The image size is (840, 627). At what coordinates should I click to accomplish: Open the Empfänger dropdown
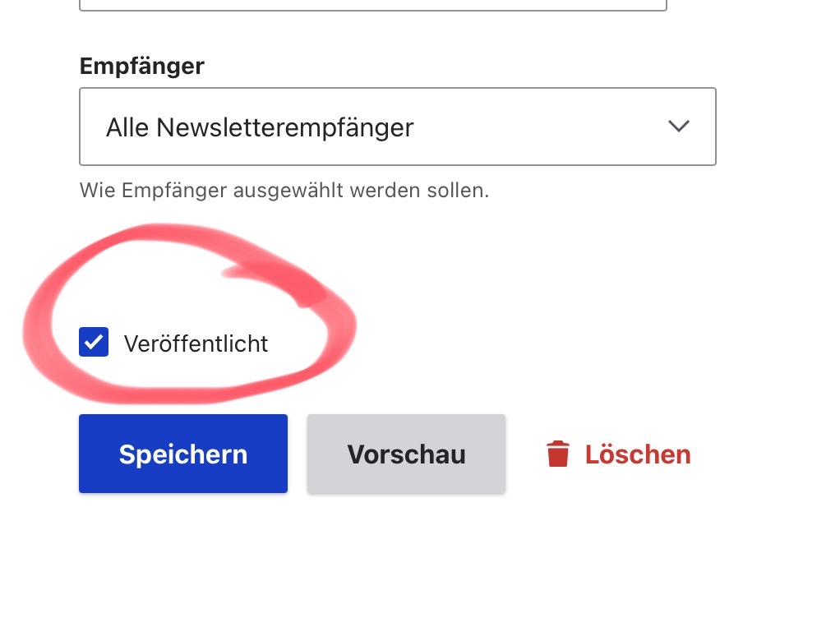(397, 127)
